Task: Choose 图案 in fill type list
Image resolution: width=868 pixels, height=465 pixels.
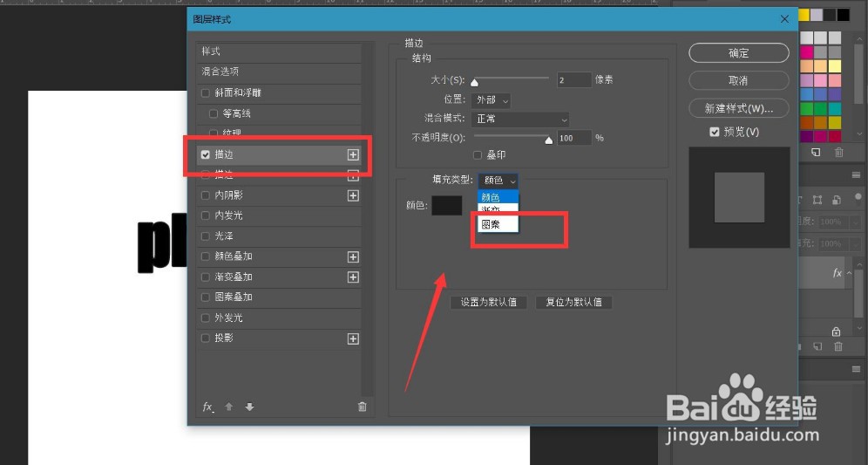Action: [498, 224]
